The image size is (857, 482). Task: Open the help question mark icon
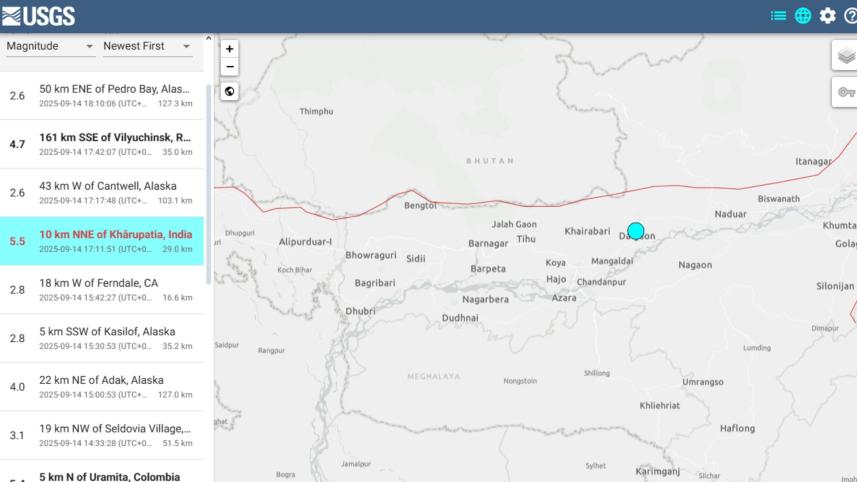850,16
